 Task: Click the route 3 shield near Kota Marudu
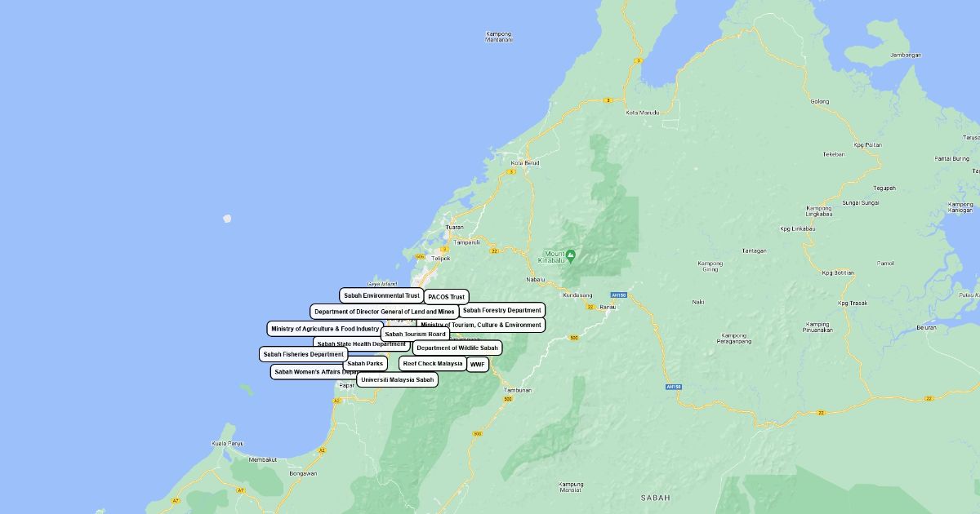(x=608, y=100)
